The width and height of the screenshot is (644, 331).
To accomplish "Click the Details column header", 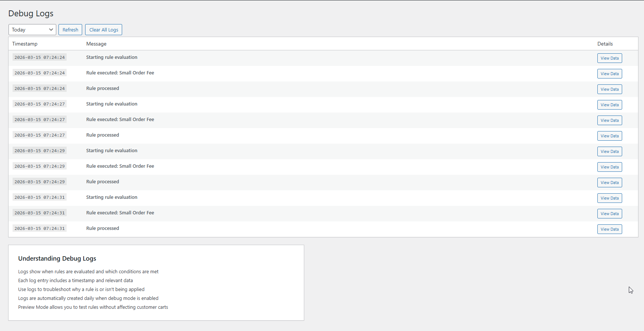I will (605, 44).
